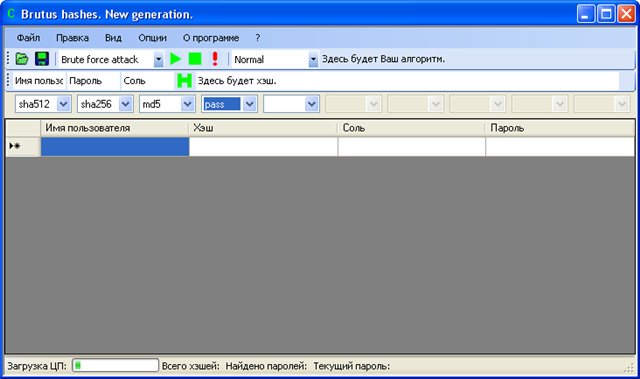Screen dimensions: 640x379
Task: Click the 'Загрузка ЦП:' status label
Action: [x=37, y=366]
